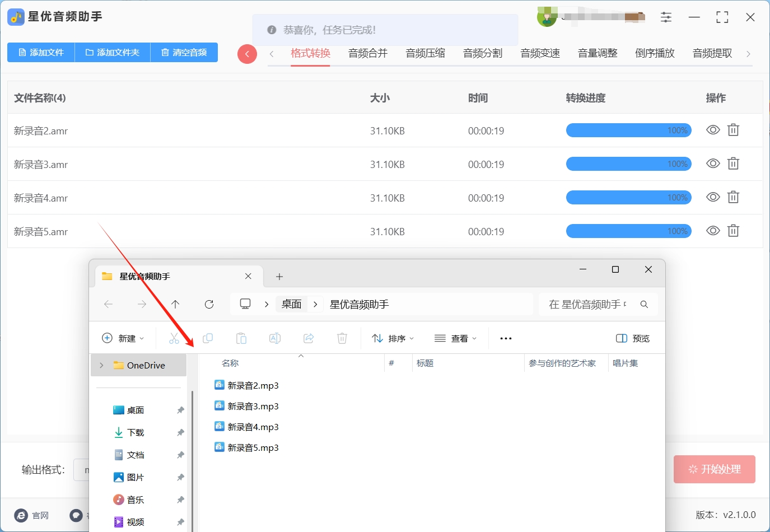Click the user avatar in the title bar
Viewport: 770px width, 532px height.
pyautogui.click(x=547, y=17)
